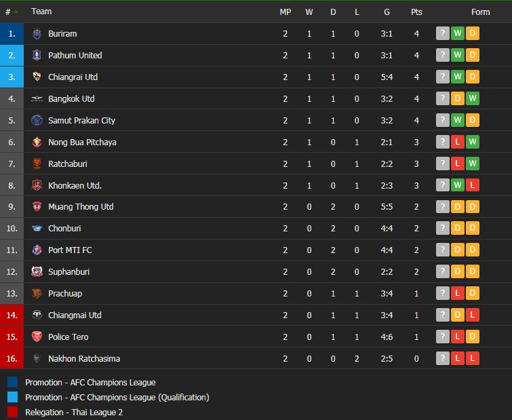Click the red Relegation legend color box
The image size is (512, 420).
point(13,412)
